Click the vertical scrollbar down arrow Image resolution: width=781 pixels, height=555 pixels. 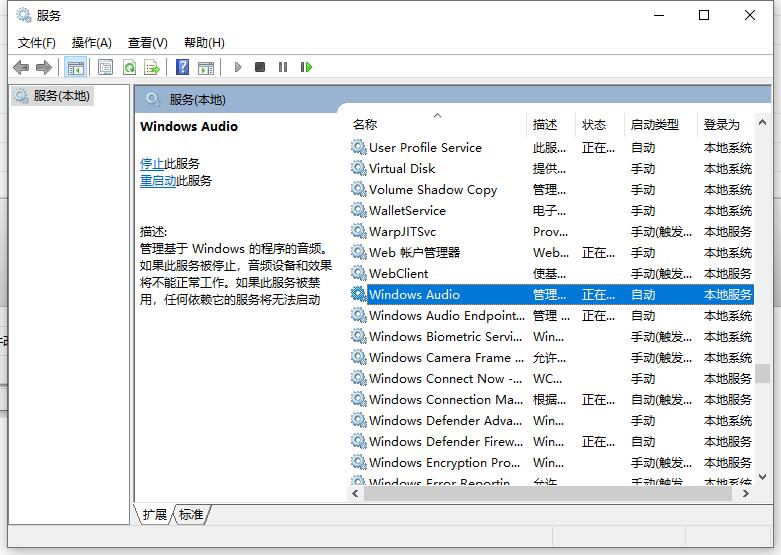click(762, 477)
